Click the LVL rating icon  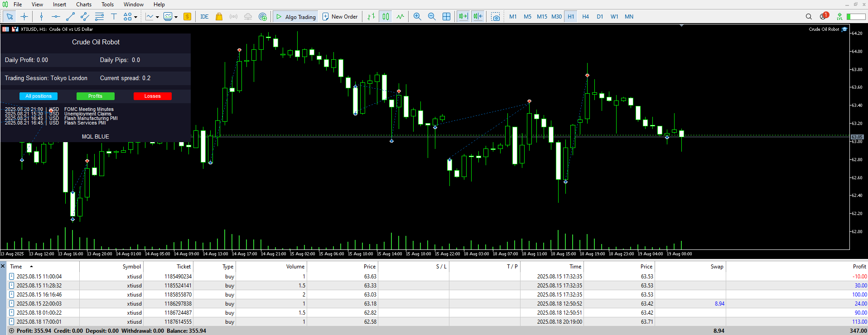tap(839, 17)
